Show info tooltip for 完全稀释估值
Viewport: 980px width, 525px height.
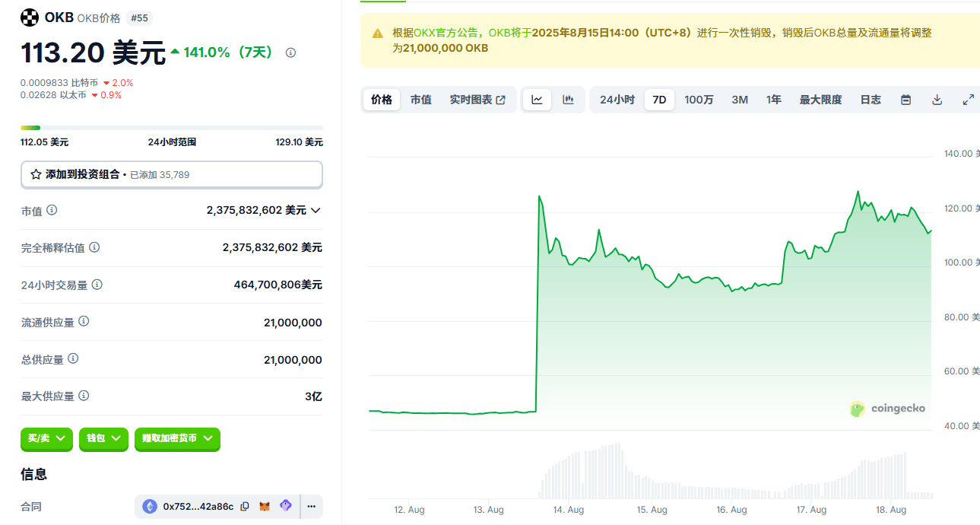tap(94, 247)
